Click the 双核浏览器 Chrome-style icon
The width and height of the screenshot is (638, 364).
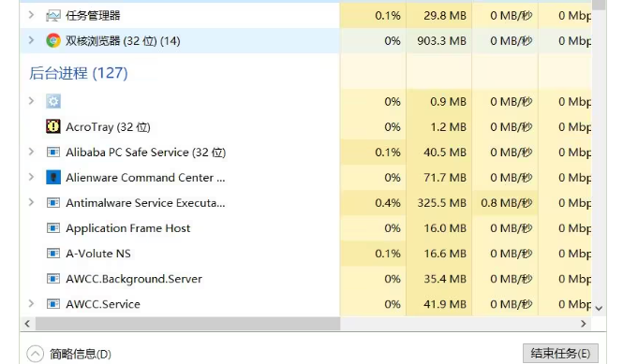(x=53, y=40)
